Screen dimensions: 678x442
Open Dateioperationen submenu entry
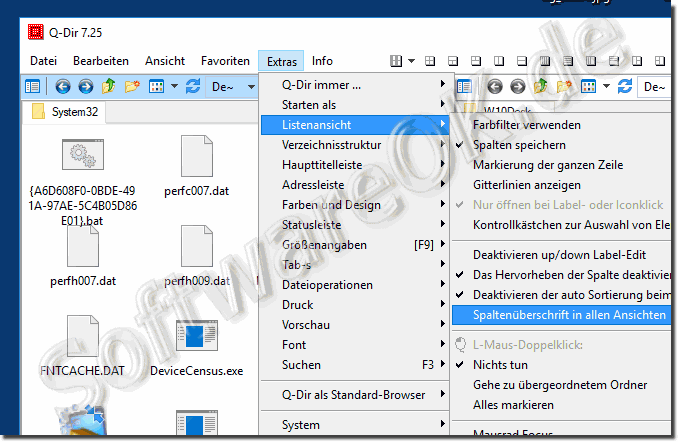(x=355, y=285)
